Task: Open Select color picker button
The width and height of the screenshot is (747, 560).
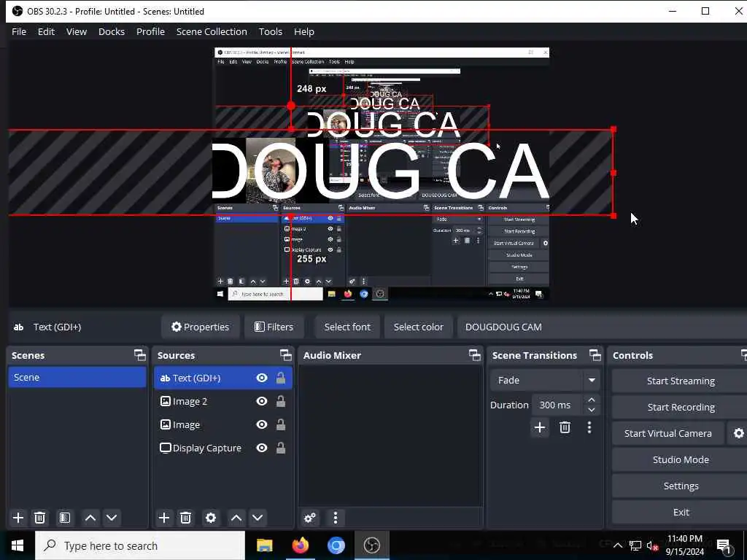Action: click(x=418, y=327)
